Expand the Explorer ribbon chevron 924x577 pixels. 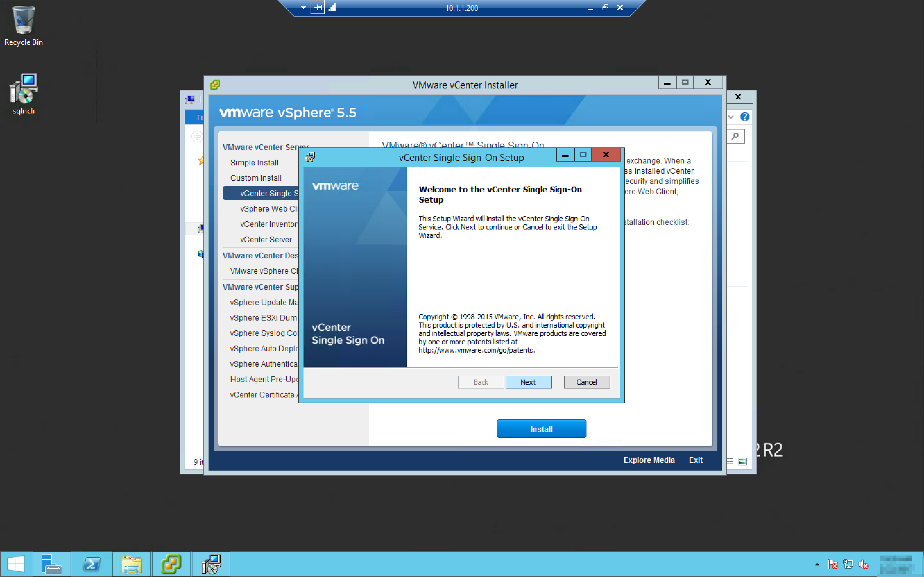point(731,117)
